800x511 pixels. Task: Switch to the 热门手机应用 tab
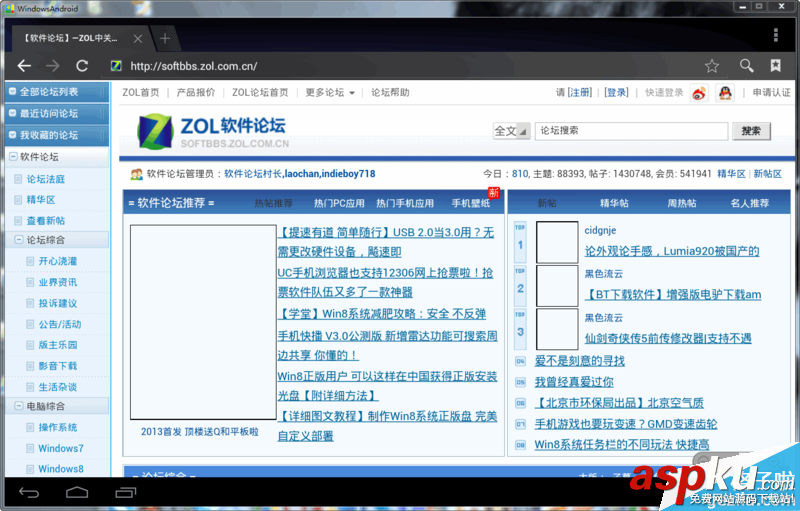405,203
